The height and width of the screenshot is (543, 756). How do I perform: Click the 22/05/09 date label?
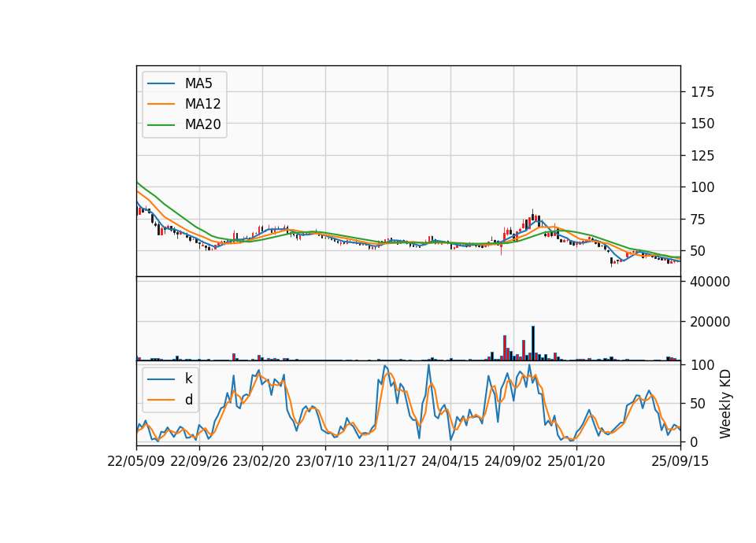(x=136, y=461)
